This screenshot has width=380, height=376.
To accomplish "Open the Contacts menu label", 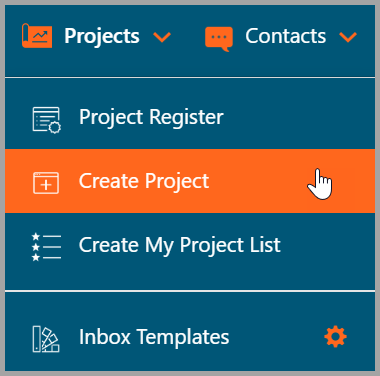I will (286, 36).
